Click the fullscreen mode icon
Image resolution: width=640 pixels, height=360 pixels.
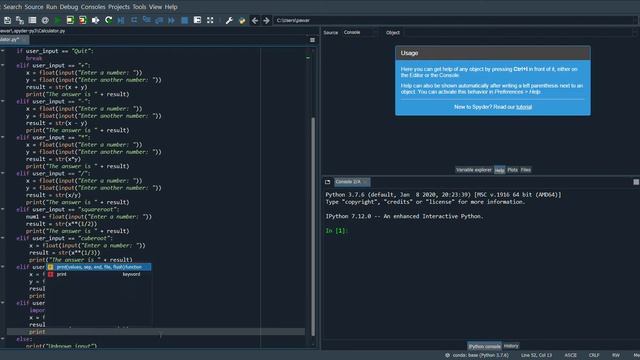[x=210, y=20]
